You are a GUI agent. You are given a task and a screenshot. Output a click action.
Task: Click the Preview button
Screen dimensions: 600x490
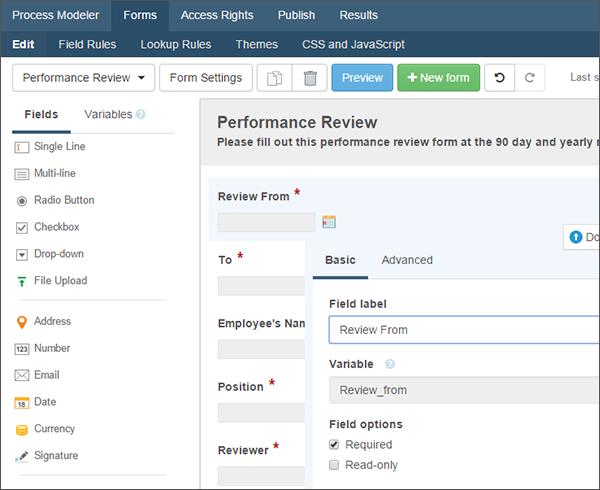[x=362, y=78]
